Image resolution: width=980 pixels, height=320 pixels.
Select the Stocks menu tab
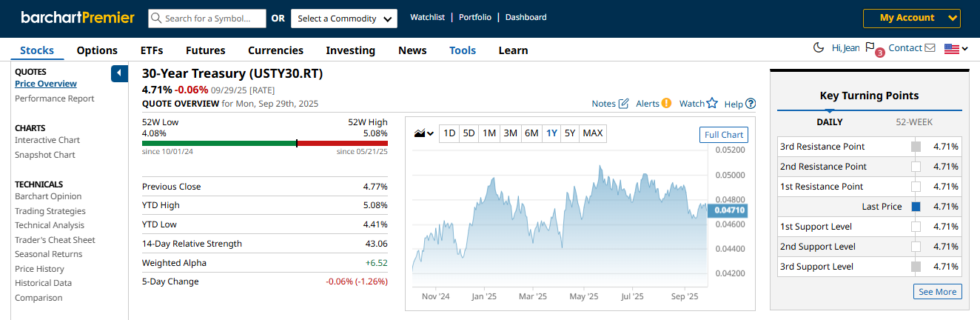click(37, 50)
